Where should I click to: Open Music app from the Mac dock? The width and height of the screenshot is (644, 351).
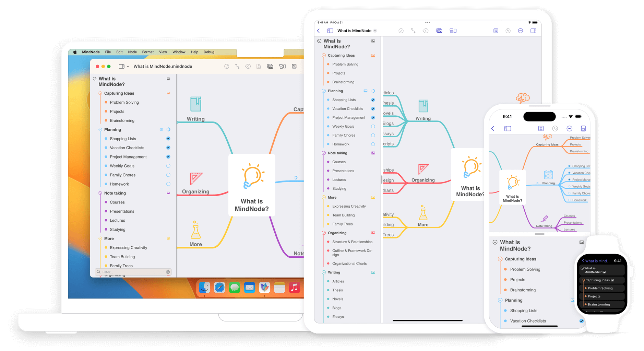(294, 287)
